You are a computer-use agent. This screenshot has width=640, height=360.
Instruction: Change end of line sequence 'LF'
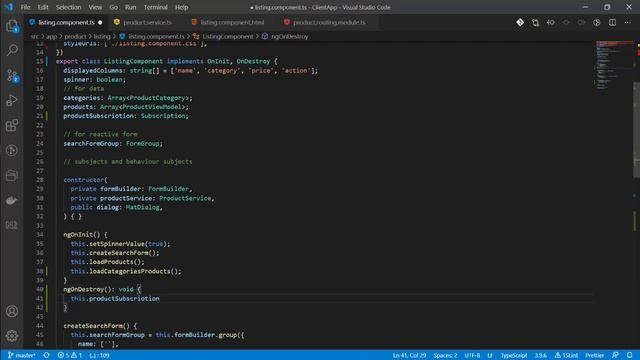490,355
